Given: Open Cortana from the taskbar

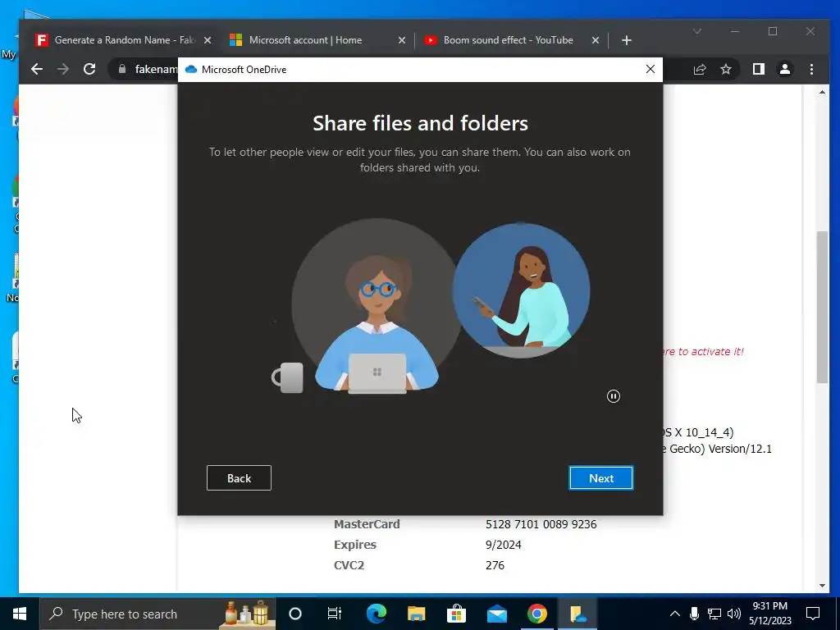Looking at the screenshot, I should pos(295,614).
